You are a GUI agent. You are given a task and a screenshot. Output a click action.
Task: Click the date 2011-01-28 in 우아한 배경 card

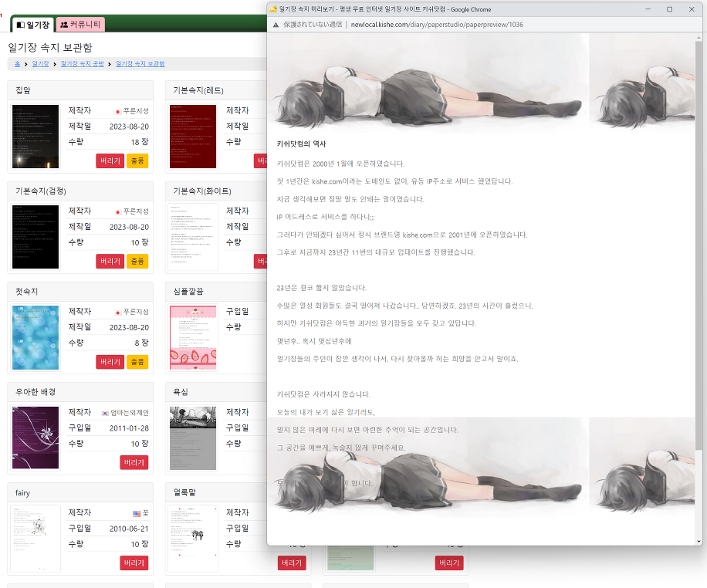click(x=129, y=428)
